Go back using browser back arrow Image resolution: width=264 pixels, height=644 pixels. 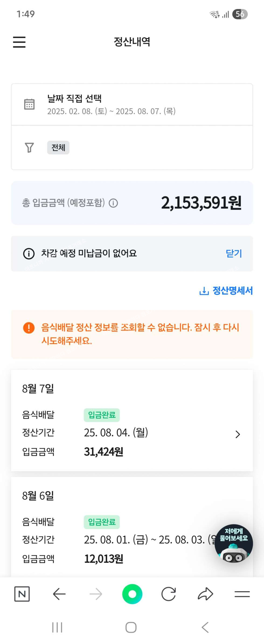pyautogui.click(x=59, y=594)
